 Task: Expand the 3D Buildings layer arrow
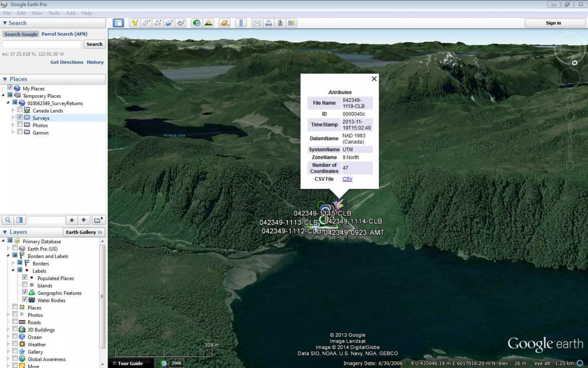[x=8, y=329]
